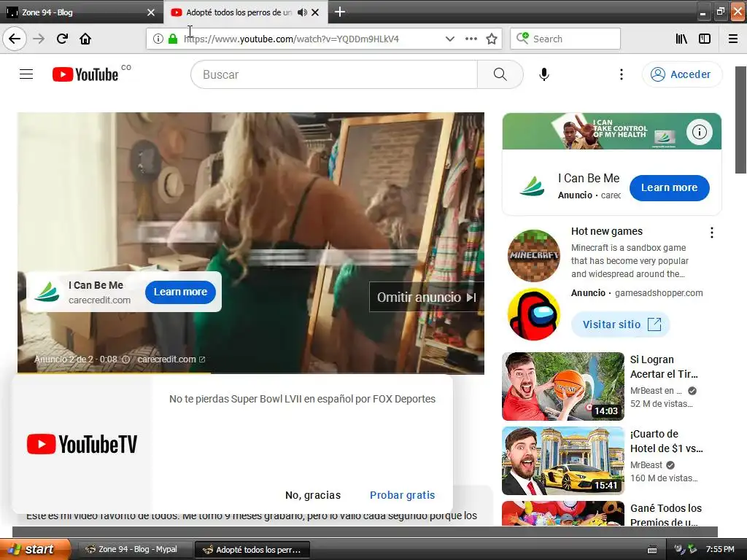Open the browser Library icon
The width and height of the screenshot is (747, 560).
click(681, 39)
